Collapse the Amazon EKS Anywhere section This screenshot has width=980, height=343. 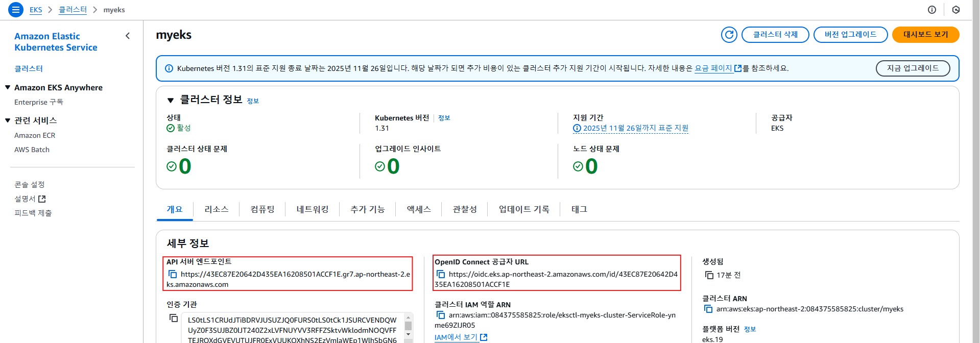tap(8, 87)
